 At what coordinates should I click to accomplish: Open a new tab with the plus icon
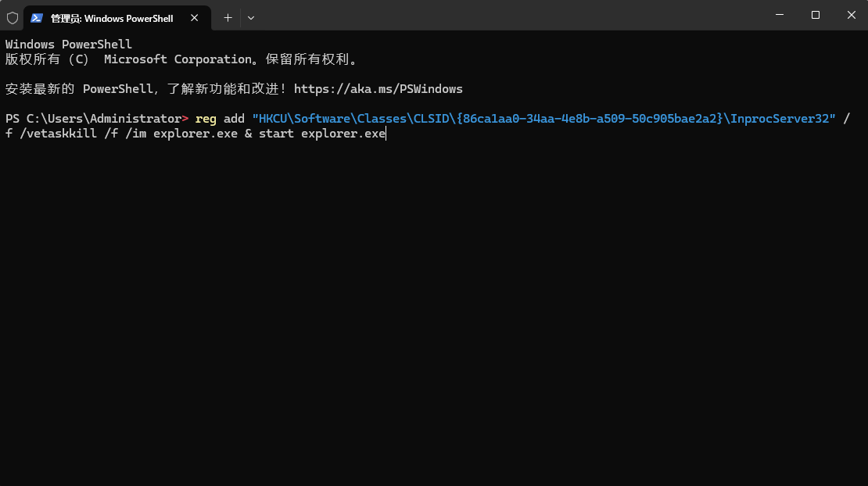[x=228, y=18]
